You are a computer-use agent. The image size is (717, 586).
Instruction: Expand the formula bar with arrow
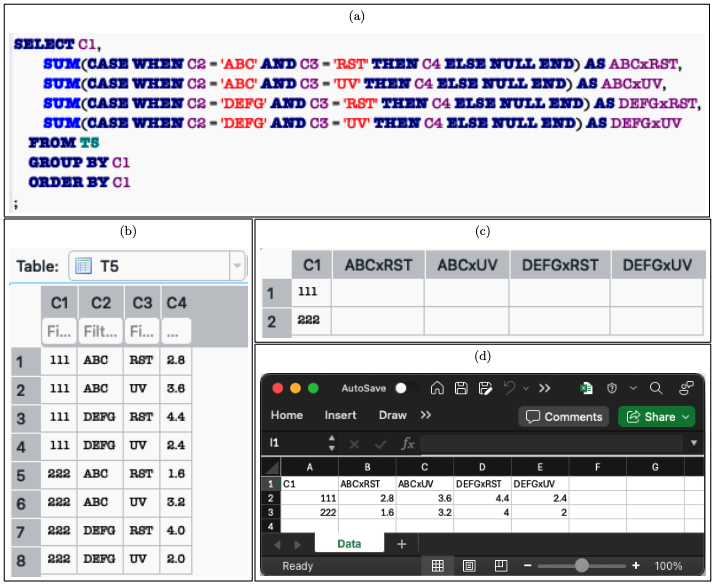pyautogui.click(x=694, y=443)
